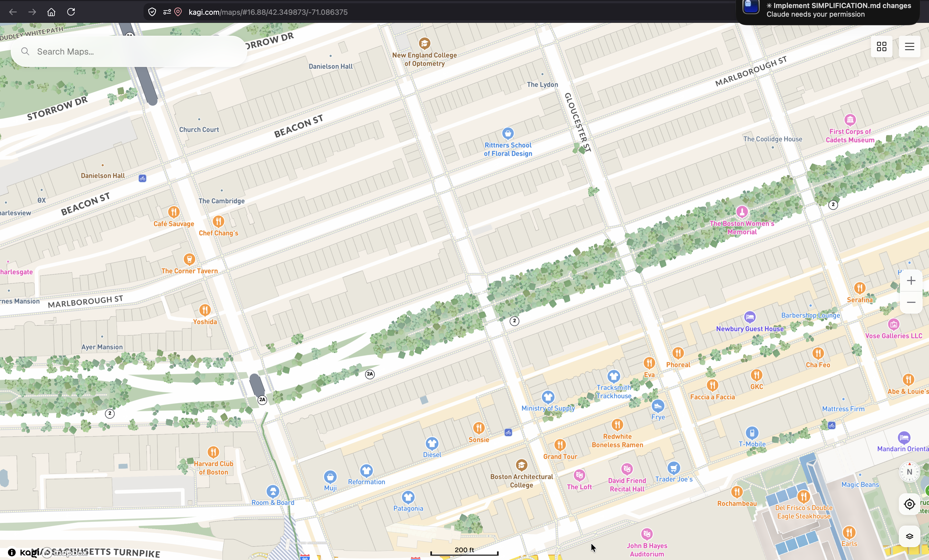Image resolution: width=929 pixels, height=560 pixels.
Task: Select the New England College of Optometry marker
Action: coord(424,44)
